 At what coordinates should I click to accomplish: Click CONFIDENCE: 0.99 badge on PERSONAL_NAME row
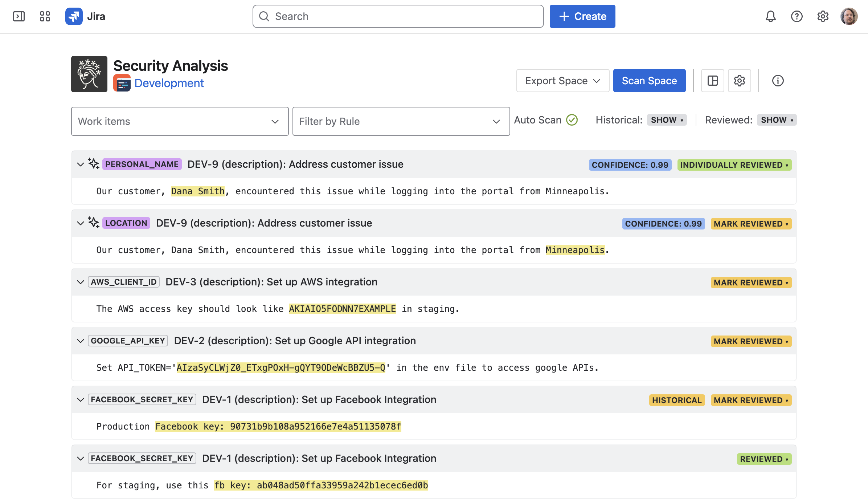(630, 165)
